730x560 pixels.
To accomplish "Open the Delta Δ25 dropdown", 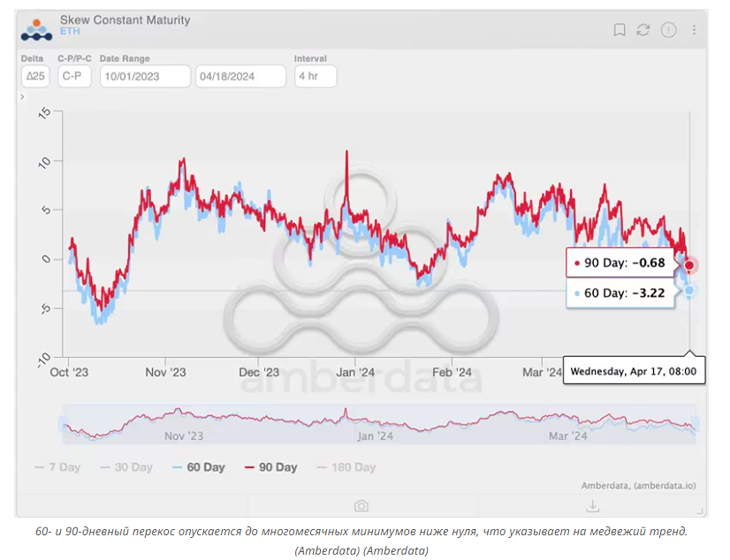I will (35, 76).
